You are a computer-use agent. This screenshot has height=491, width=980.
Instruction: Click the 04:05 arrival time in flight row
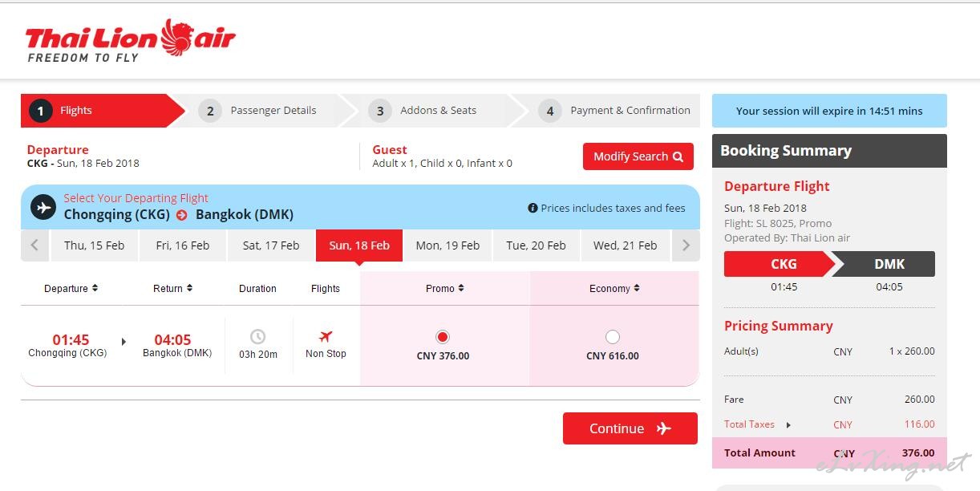(x=172, y=340)
